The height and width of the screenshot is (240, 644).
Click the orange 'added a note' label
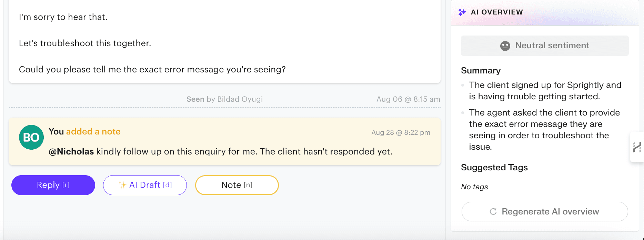click(93, 131)
